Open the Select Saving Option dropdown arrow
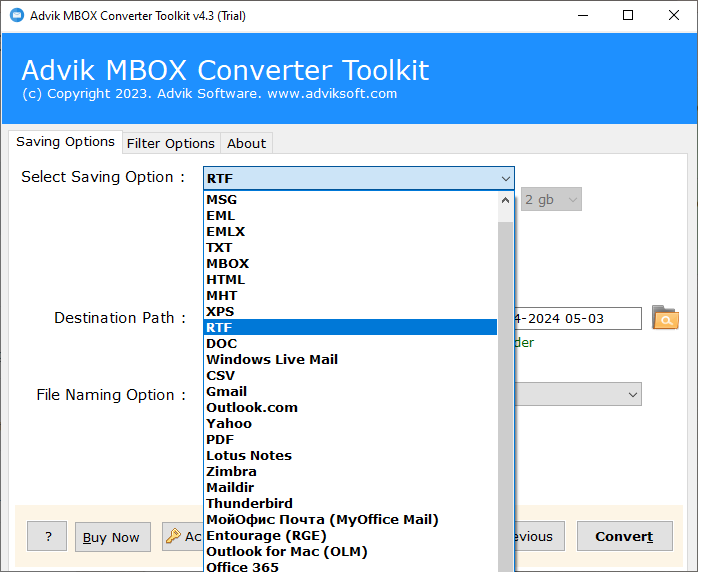 point(506,178)
